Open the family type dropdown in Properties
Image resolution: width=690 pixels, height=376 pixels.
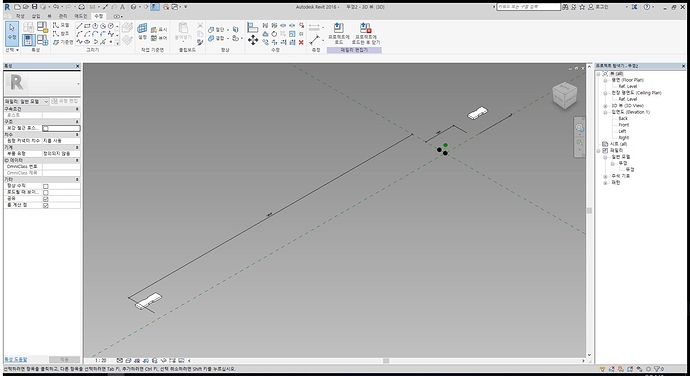click(26, 102)
